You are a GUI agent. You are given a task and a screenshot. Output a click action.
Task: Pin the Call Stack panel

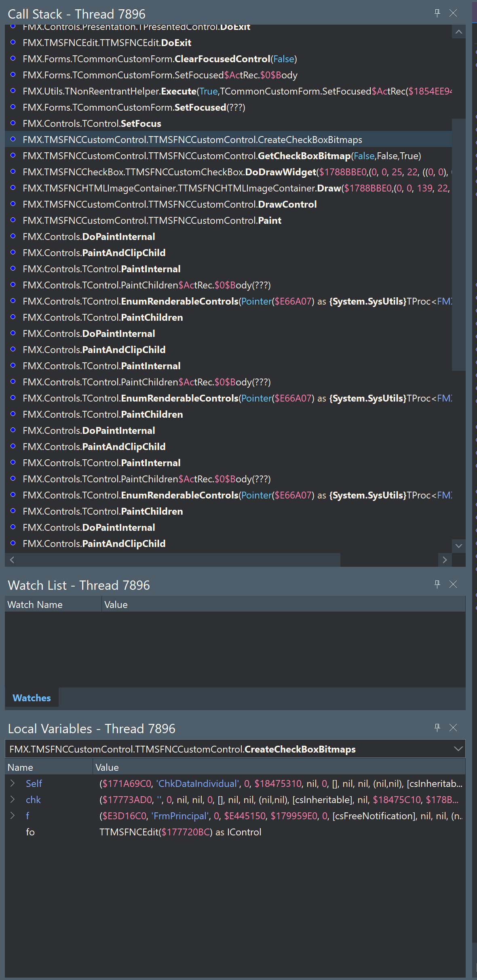437,13
